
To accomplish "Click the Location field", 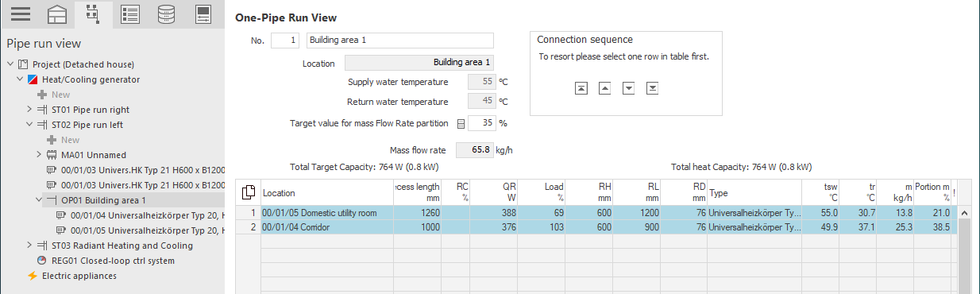I will click(419, 62).
